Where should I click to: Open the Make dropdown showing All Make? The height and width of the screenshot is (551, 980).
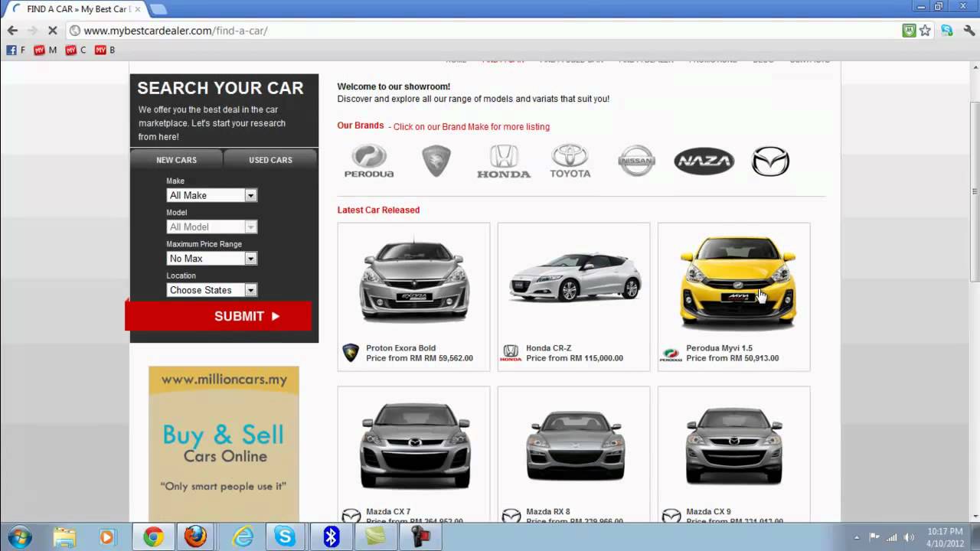212,195
